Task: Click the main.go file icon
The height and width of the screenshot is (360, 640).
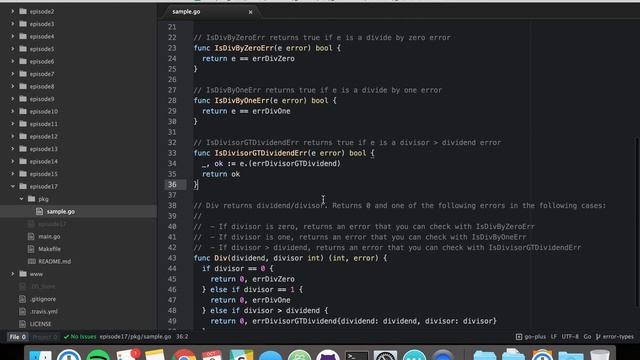Action: pyautogui.click(x=31, y=236)
